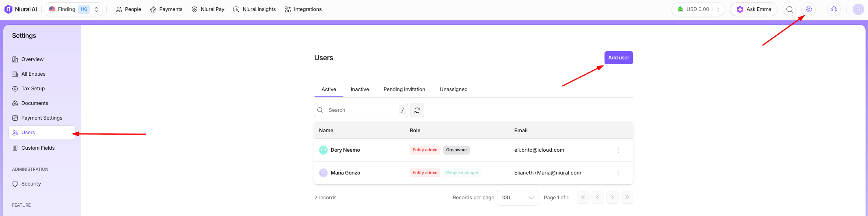Image resolution: width=868 pixels, height=216 pixels.
Task: Go to previous page of records
Action: (x=598, y=198)
